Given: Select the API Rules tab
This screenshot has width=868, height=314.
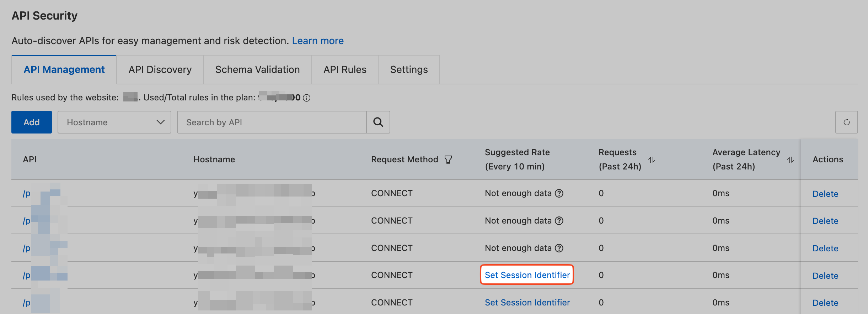Looking at the screenshot, I should coord(345,69).
